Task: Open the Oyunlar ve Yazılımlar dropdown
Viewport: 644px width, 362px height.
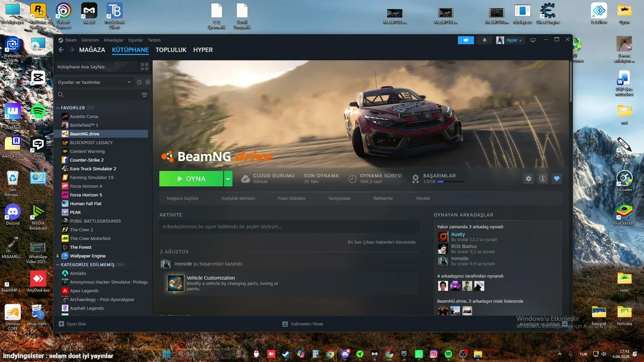Action: [x=95, y=82]
